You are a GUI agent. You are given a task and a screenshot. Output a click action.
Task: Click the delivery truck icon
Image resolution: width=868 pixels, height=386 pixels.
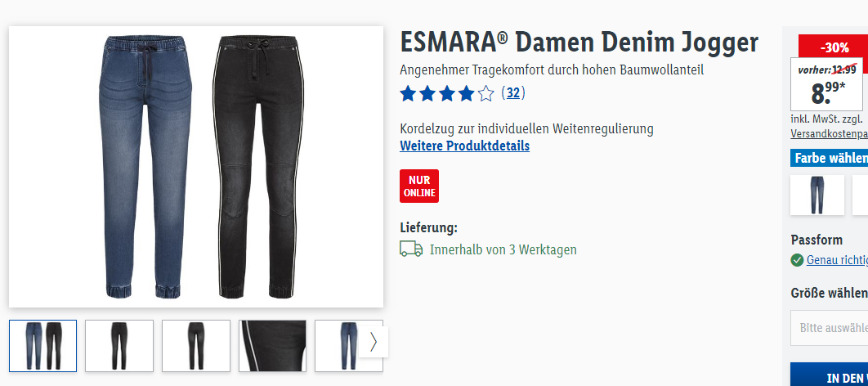(x=411, y=249)
